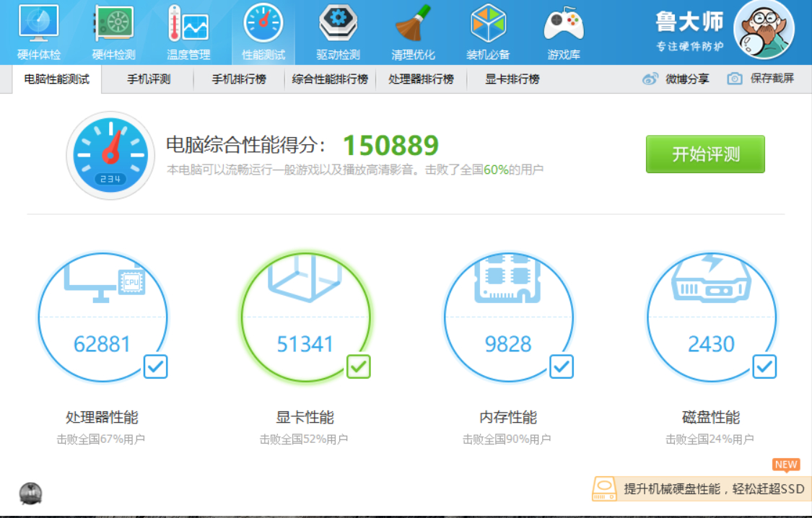Click the 处理器性能 label
This screenshot has height=518, width=812.
102,417
